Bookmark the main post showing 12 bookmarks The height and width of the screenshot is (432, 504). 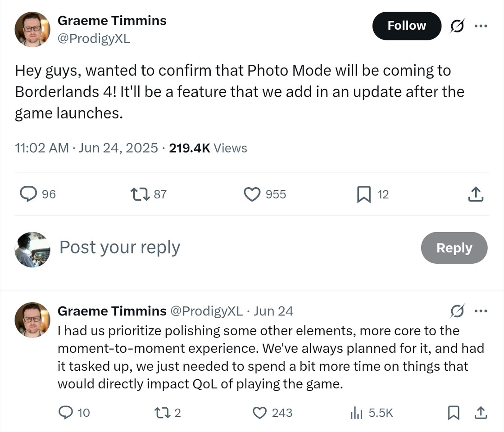pos(364,194)
